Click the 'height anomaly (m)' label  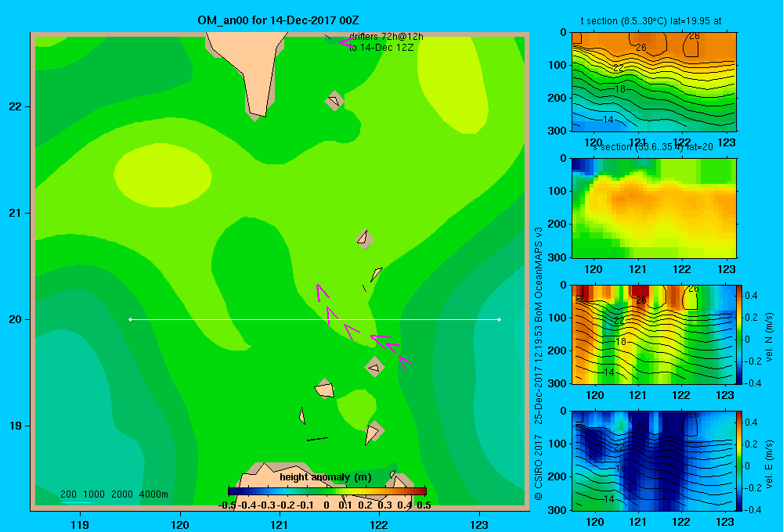coord(326,477)
